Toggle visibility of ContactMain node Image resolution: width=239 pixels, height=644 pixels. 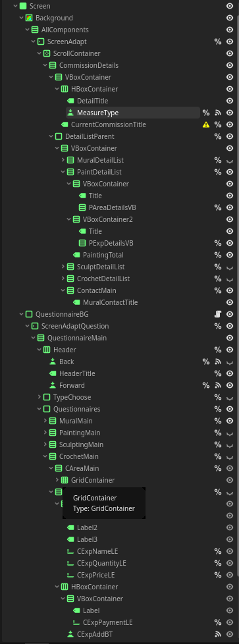230,290
